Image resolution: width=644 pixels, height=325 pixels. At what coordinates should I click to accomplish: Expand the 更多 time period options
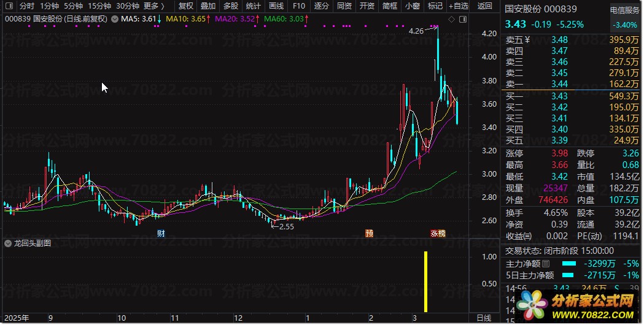(154, 6)
